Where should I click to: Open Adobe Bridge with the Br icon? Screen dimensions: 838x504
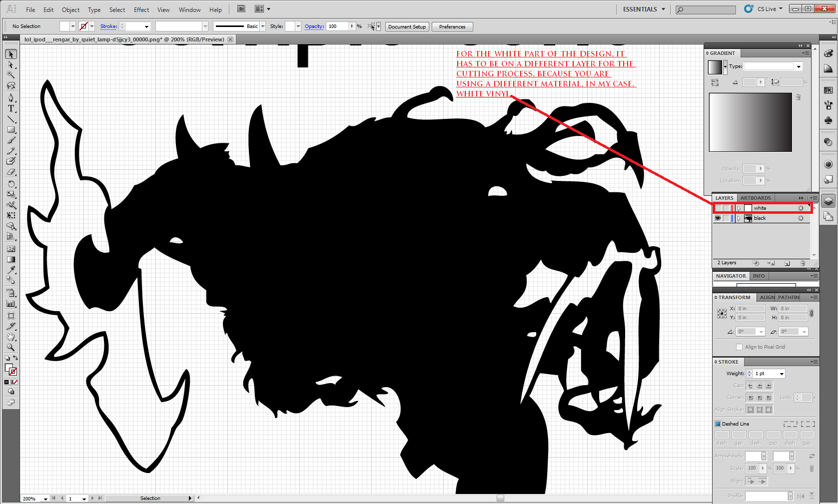[x=241, y=9]
